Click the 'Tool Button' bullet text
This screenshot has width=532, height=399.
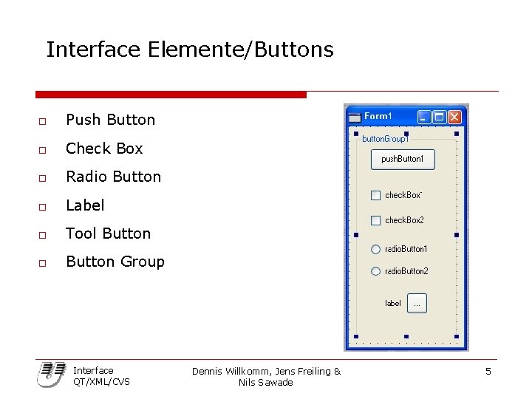tap(108, 233)
